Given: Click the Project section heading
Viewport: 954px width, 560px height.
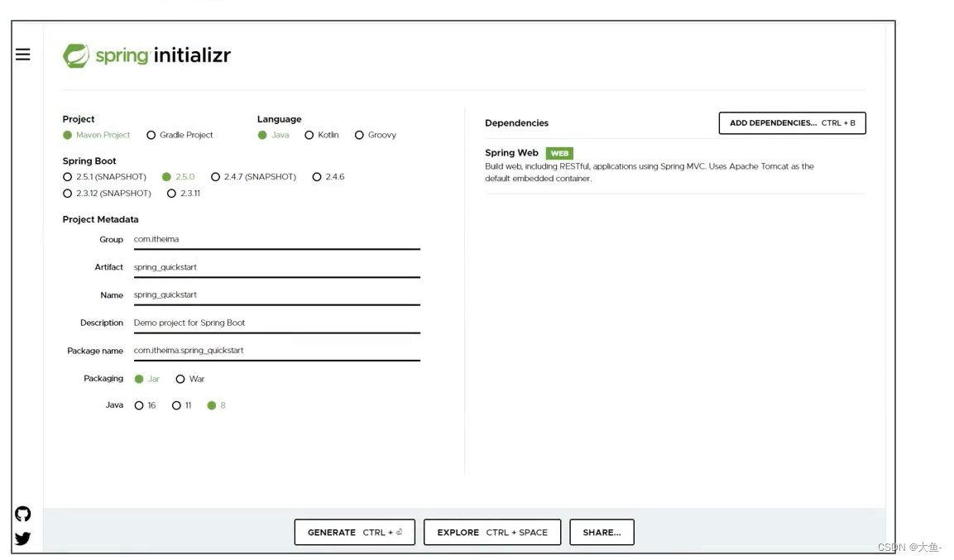Looking at the screenshot, I should click(79, 119).
